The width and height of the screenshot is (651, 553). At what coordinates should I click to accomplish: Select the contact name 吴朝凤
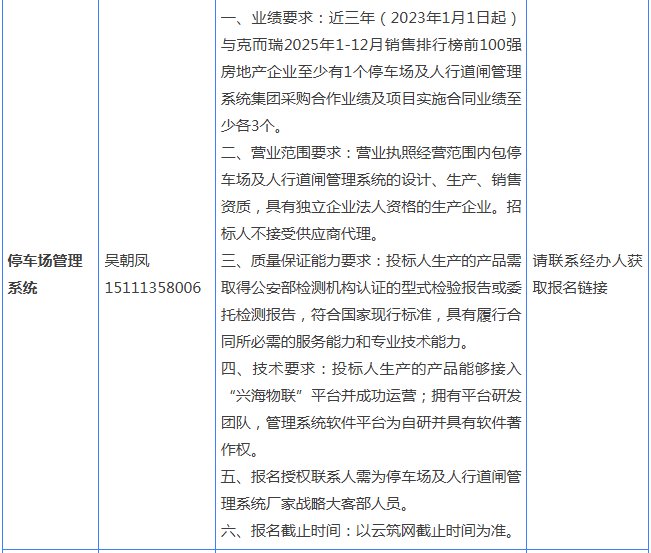coord(127,261)
